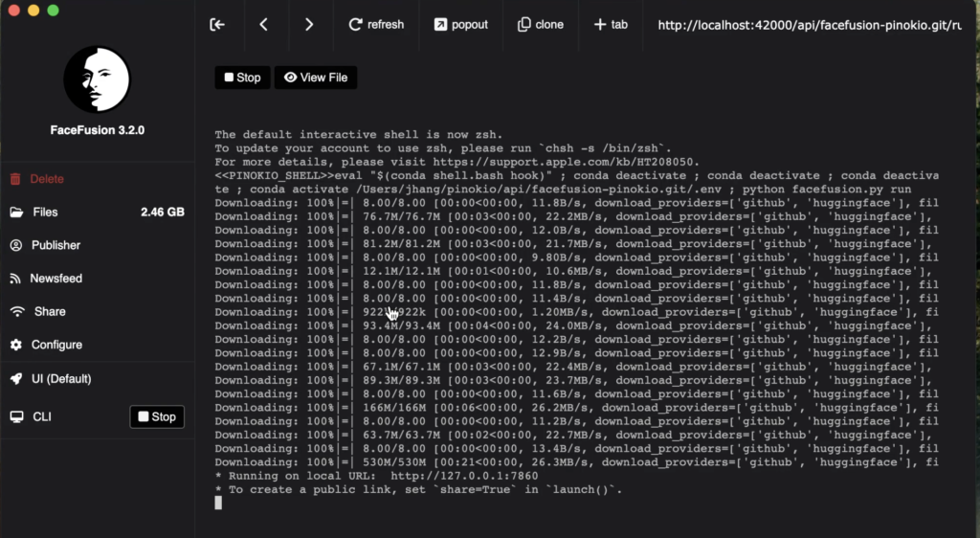This screenshot has height=538, width=980.
Task: Open View File button
Action: point(316,78)
